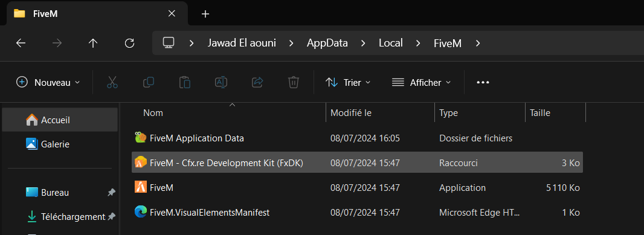Click the Edge icon of VisualElementsManifest
Image resolution: width=644 pixels, height=235 pixels.
point(141,212)
